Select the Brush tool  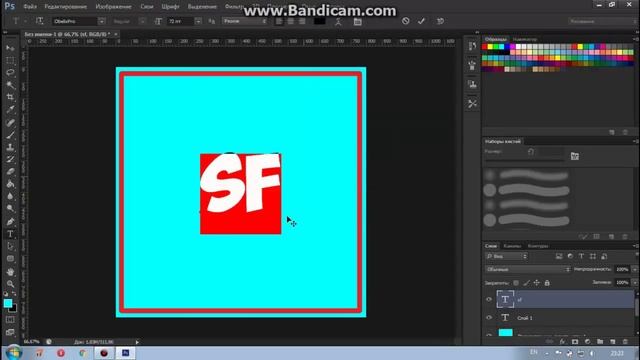tap(10, 135)
